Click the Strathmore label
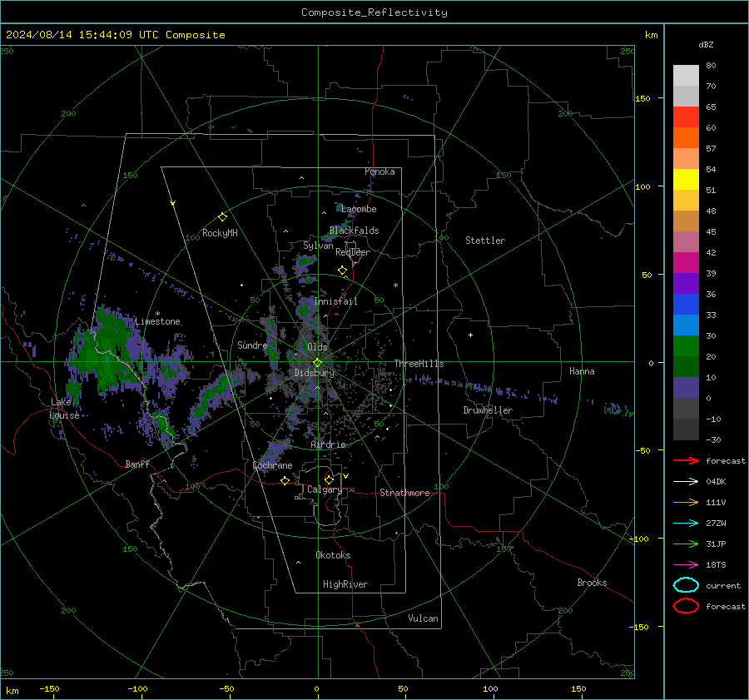This screenshot has width=749, height=700. 404,493
